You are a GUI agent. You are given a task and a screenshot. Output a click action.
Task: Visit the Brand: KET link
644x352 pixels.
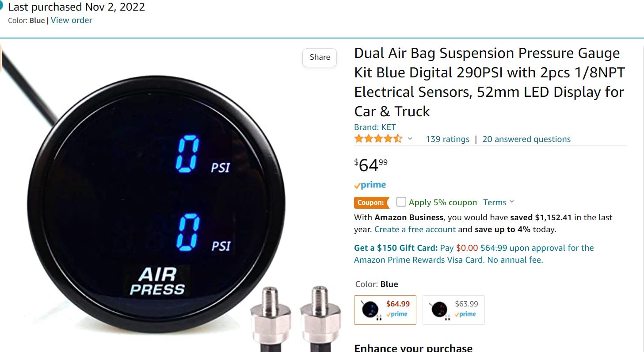pyautogui.click(x=375, y=127)
